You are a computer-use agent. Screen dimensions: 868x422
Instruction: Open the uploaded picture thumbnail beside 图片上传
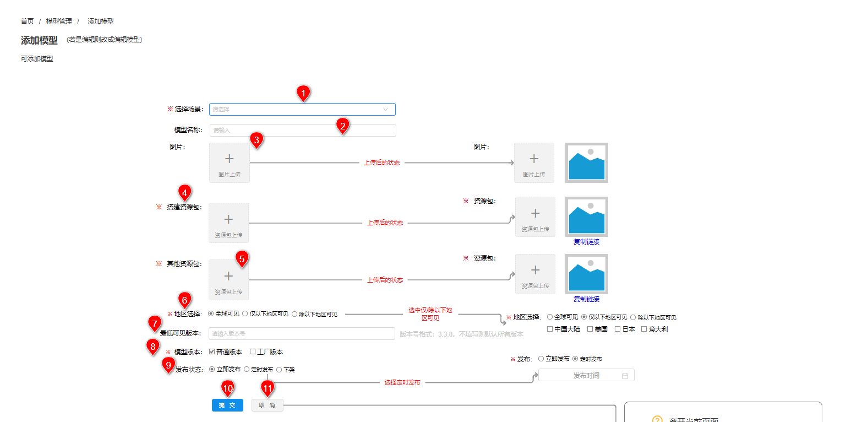click(x=587, y=163)
